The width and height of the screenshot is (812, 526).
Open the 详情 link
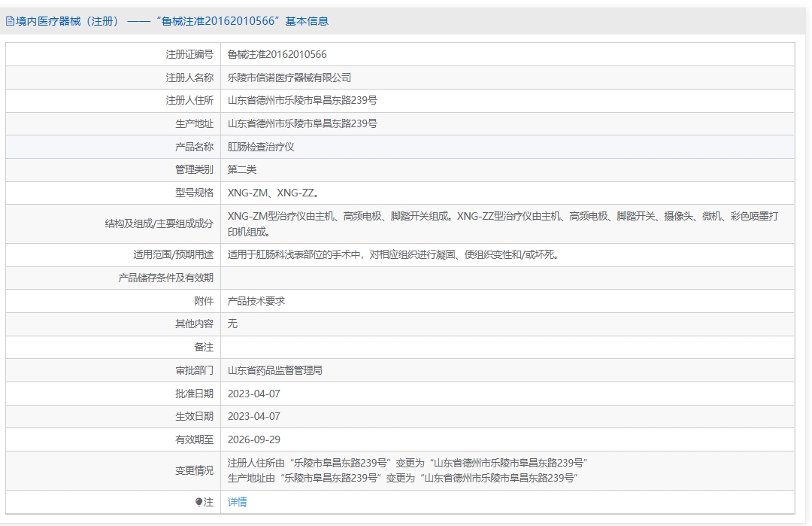[237, 502]
